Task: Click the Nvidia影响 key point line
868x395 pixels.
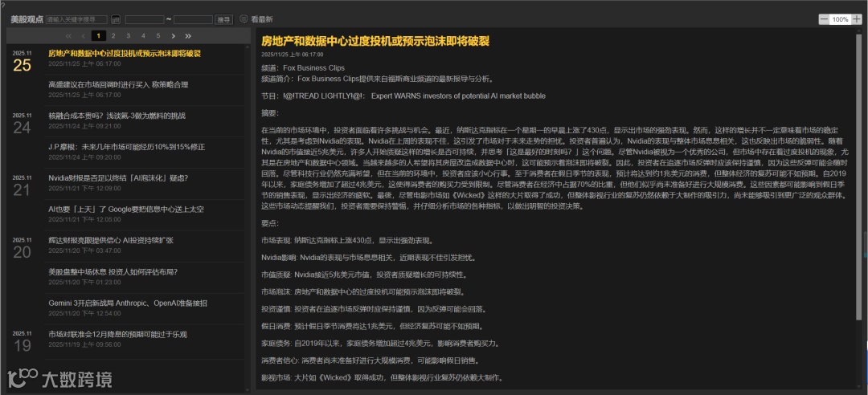Action: point(369,257)
